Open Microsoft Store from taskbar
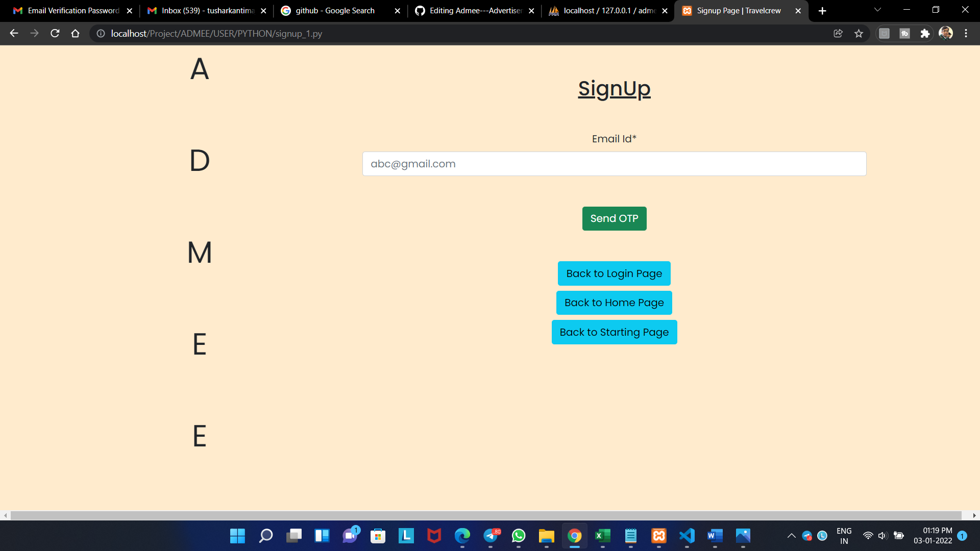 tap(378, 536)
